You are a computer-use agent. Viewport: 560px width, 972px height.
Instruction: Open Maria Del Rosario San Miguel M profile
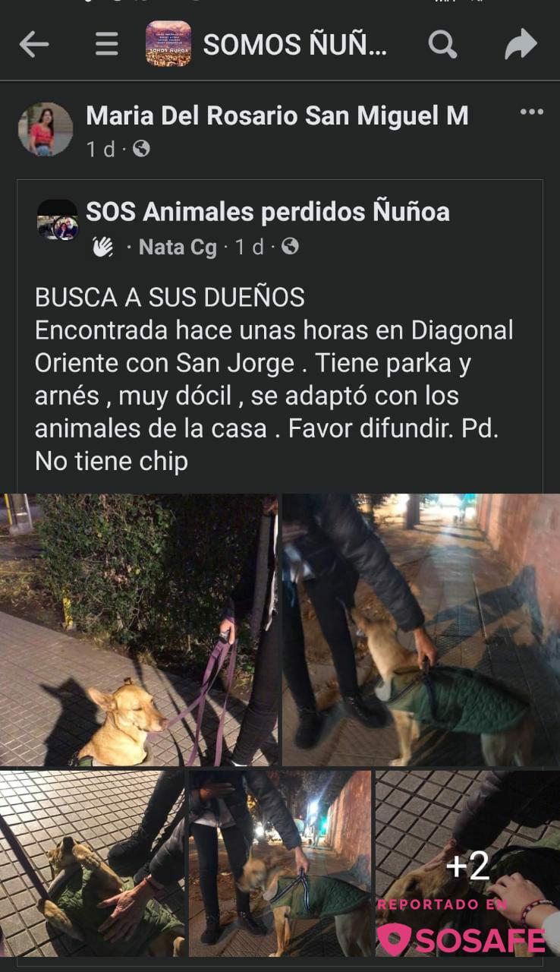[277, 115]
